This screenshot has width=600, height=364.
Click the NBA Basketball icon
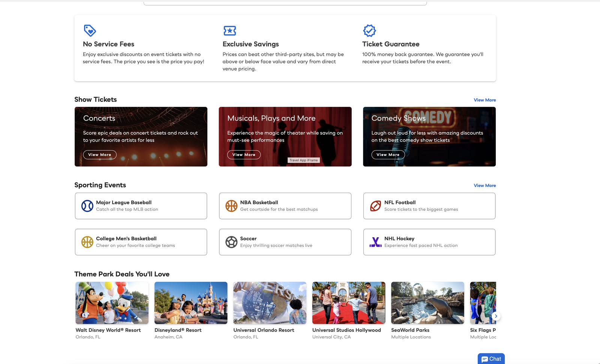pos(231,206)
